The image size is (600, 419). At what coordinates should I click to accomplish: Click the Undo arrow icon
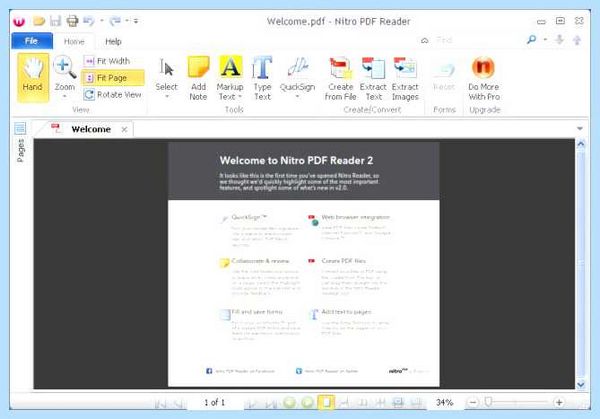coord(89,21)
